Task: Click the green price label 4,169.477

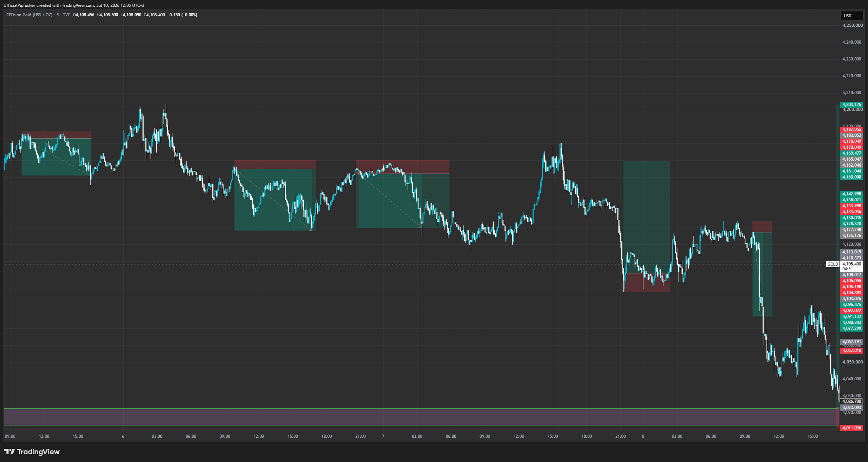Action: coord(851,153)
